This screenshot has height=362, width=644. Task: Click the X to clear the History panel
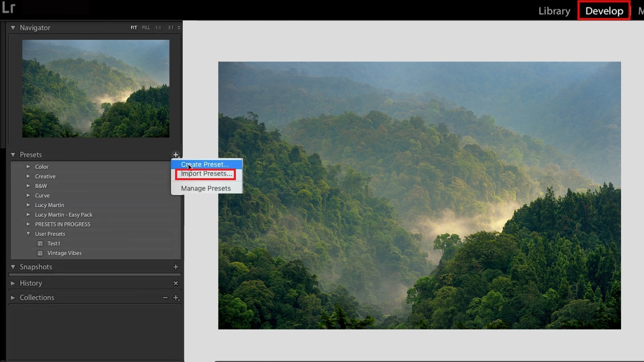point(175,283)
